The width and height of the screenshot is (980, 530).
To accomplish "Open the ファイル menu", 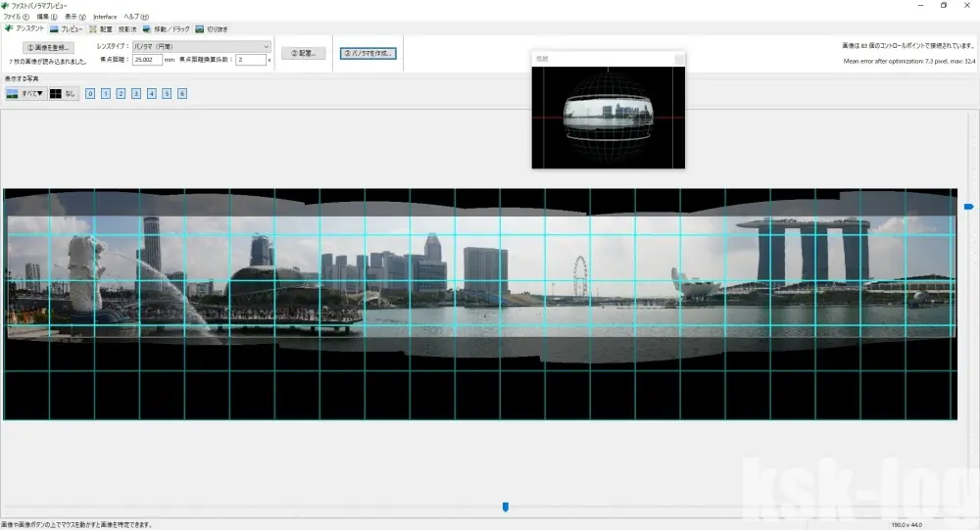I will point(18,17).
